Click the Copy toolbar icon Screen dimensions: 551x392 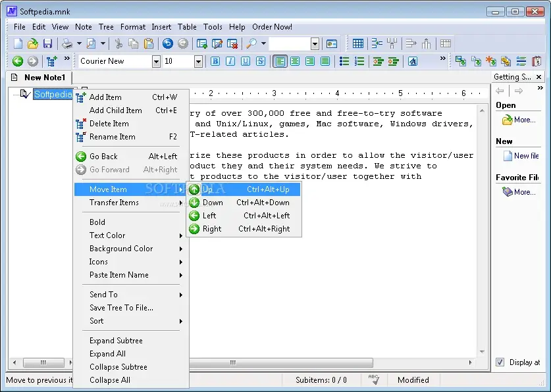(133, 43)
